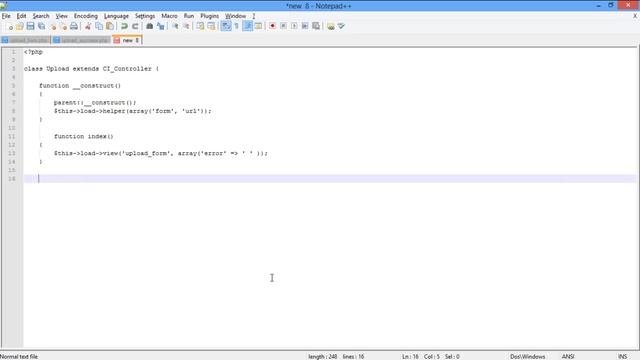Open the Encoding menu
The image size is (640, 360).
86,16
